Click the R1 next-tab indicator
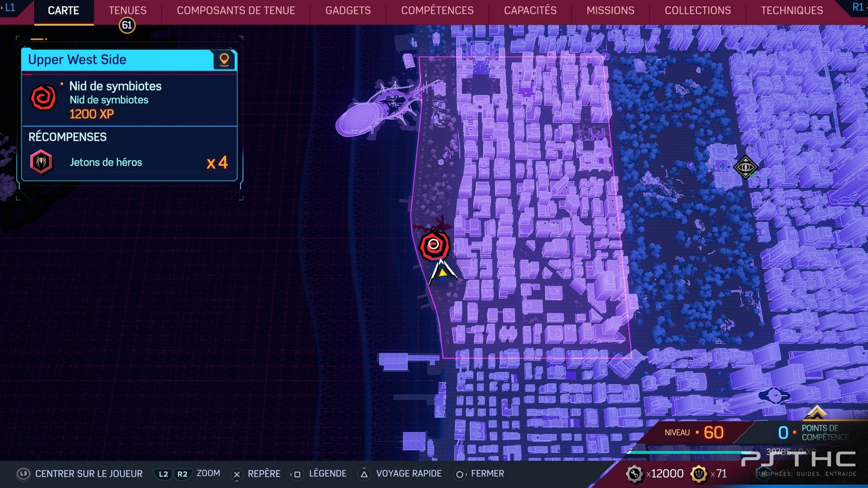This screenshot has height=488, width=868. [858, 7]
